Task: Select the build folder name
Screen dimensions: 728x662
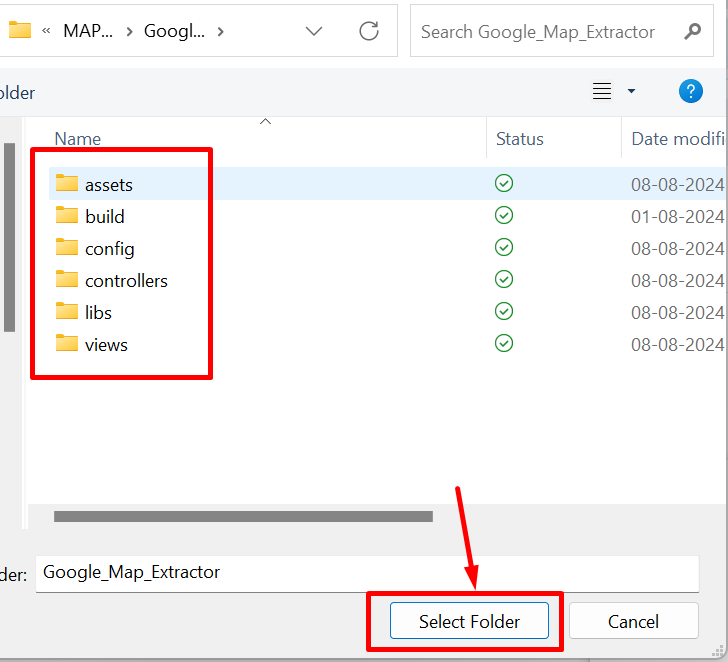Action: point(105,217)
